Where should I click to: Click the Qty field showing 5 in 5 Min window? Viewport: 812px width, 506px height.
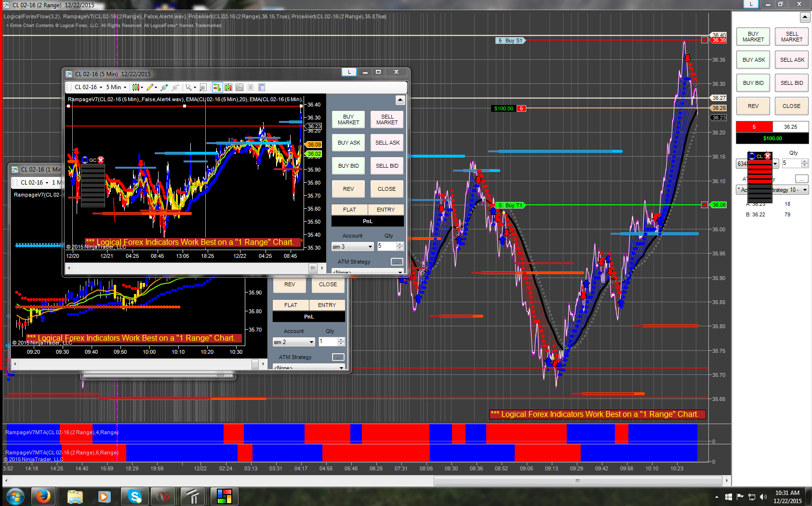tap(386, 246)
